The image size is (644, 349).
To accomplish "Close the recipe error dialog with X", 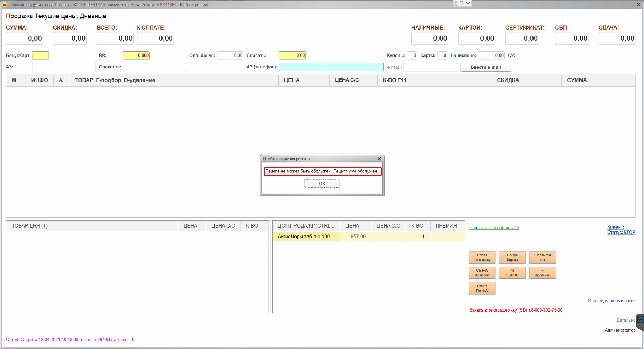I will click(379, 159).
